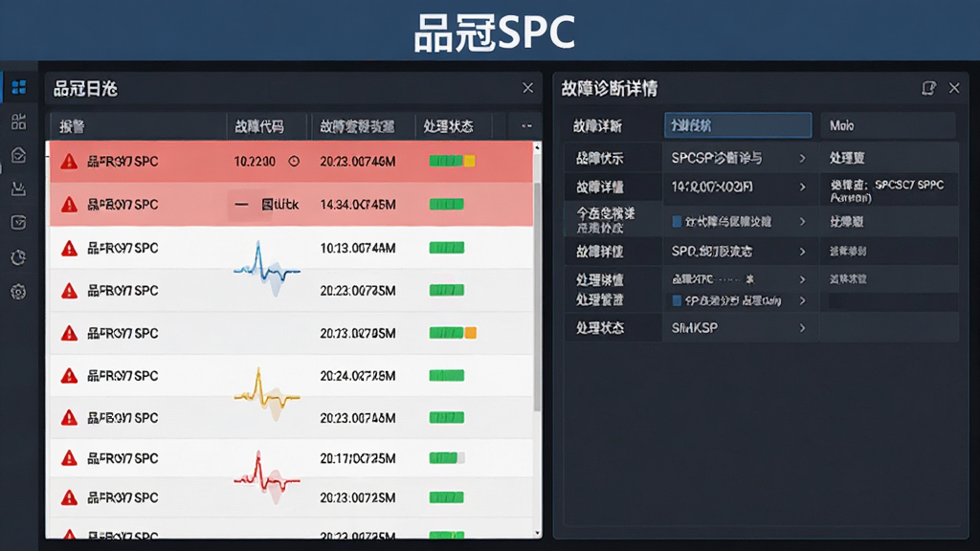Expand the chevron of the row starting with 14

click(803, 187)
